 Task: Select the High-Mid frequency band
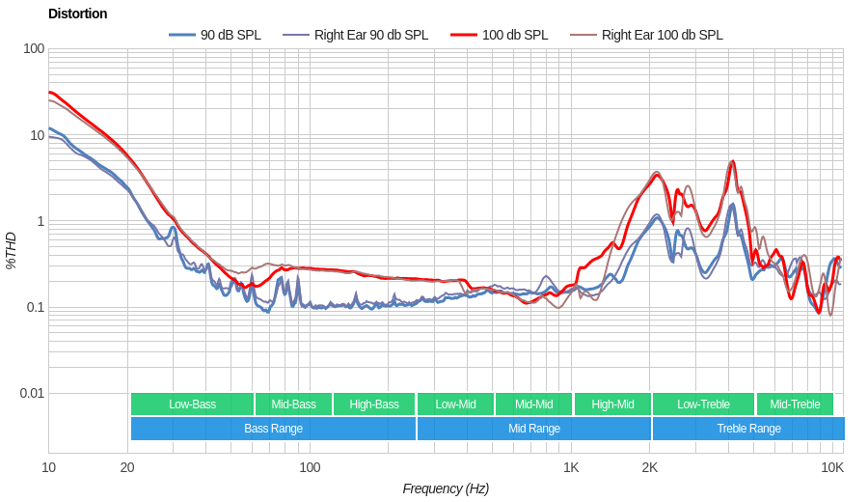pos(612,404)
